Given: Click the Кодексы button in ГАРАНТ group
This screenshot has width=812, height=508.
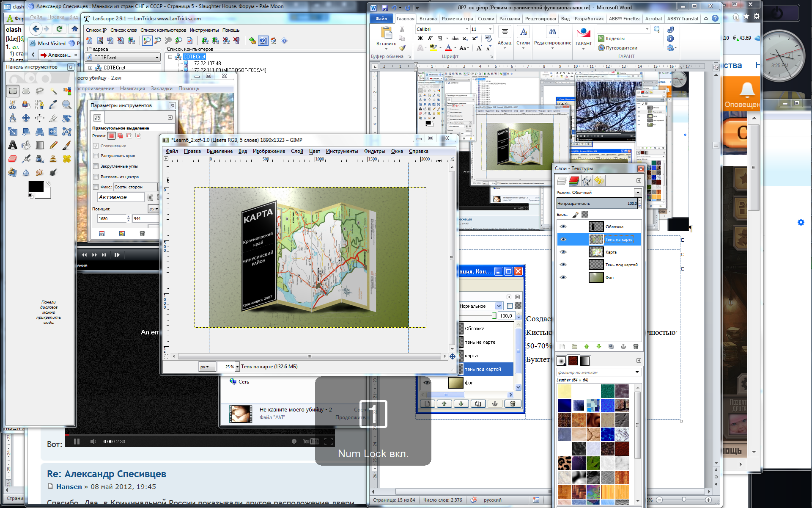Looking at the screenshot, I should 611,39.
